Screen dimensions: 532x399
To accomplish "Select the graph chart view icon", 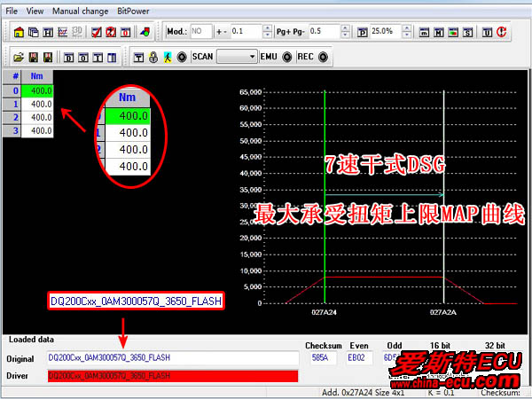I will [62, 32].
